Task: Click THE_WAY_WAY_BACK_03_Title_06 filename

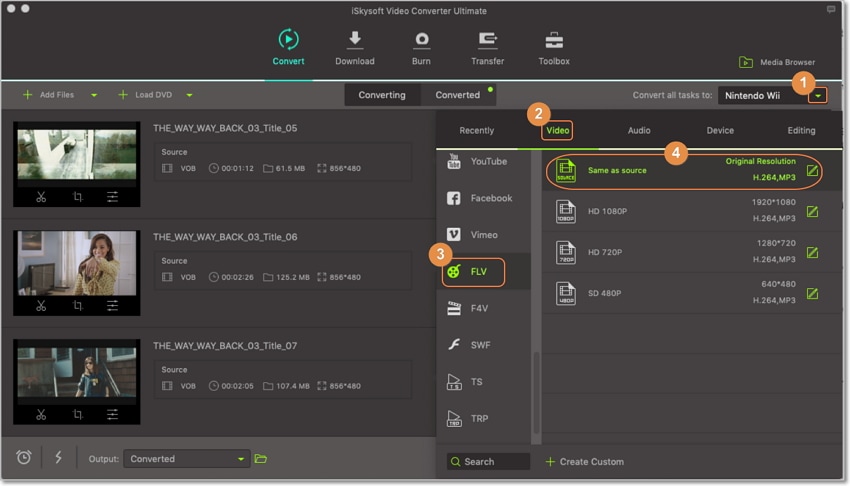Action: (x=225, y=237)
